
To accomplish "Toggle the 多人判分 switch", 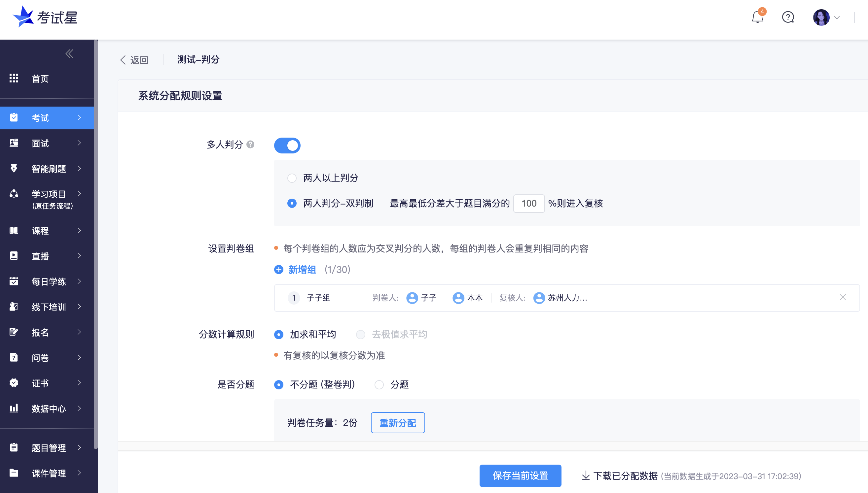I will pyautogui.click(x=287, y=145).
